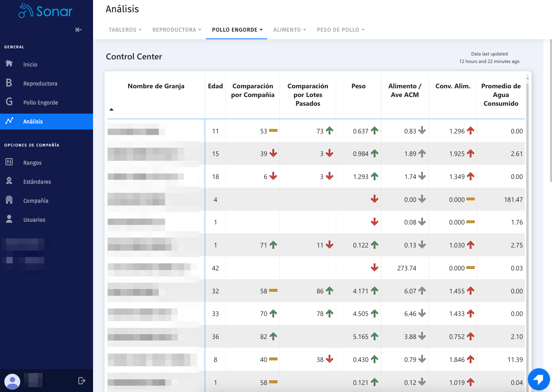The width and height of the screenshot is (552, 392).
Task: Click the user avatar in the sidebar footer
Action: [12, 381]
